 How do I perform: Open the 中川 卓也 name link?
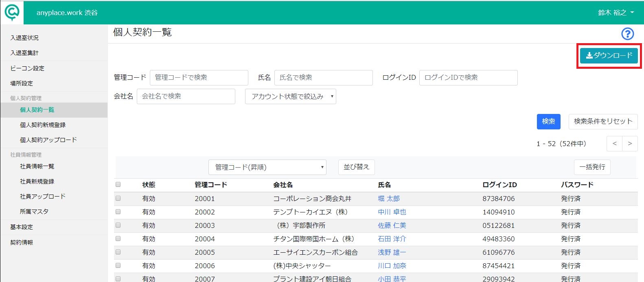[x=392, y=212]
